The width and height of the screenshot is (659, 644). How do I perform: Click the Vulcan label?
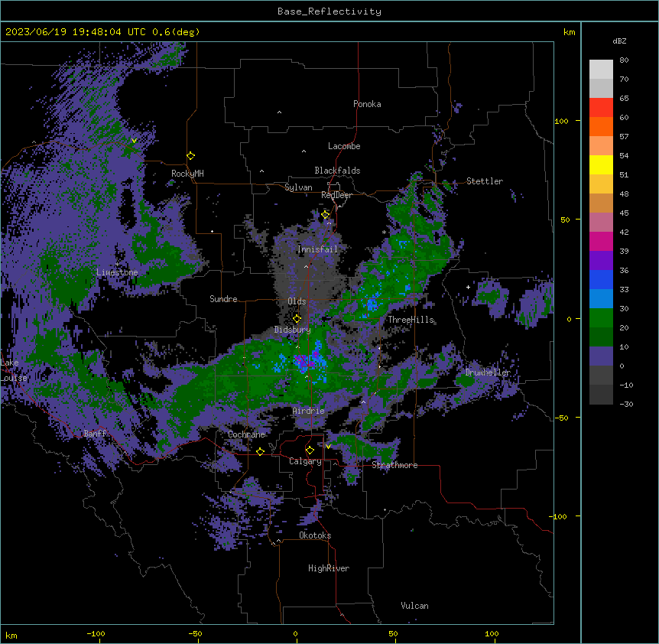(x=415, y=606)
